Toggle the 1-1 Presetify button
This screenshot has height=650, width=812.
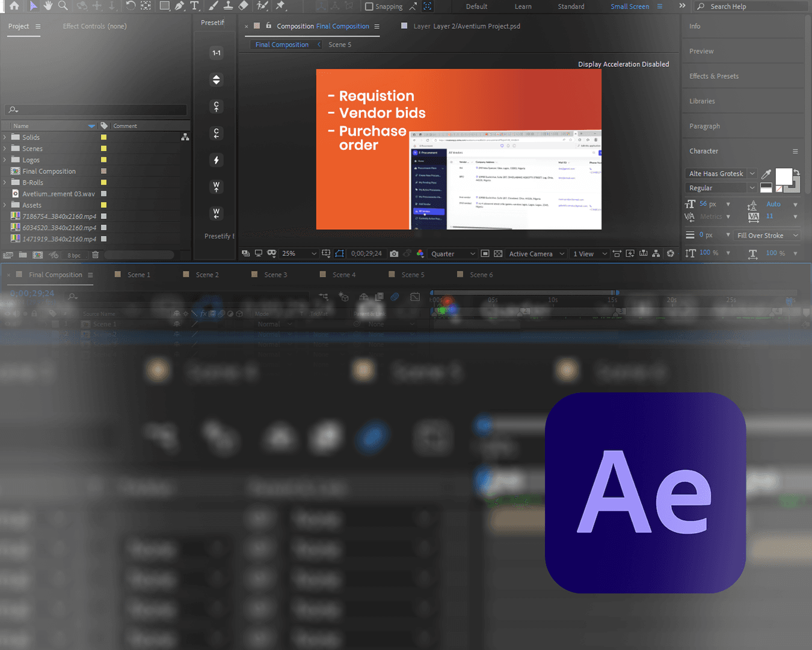point(217,53)
